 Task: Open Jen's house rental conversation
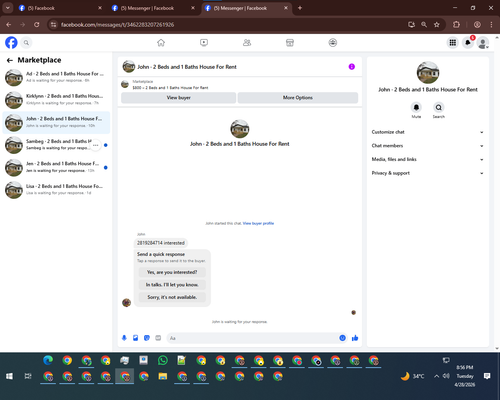pos(56,167)
